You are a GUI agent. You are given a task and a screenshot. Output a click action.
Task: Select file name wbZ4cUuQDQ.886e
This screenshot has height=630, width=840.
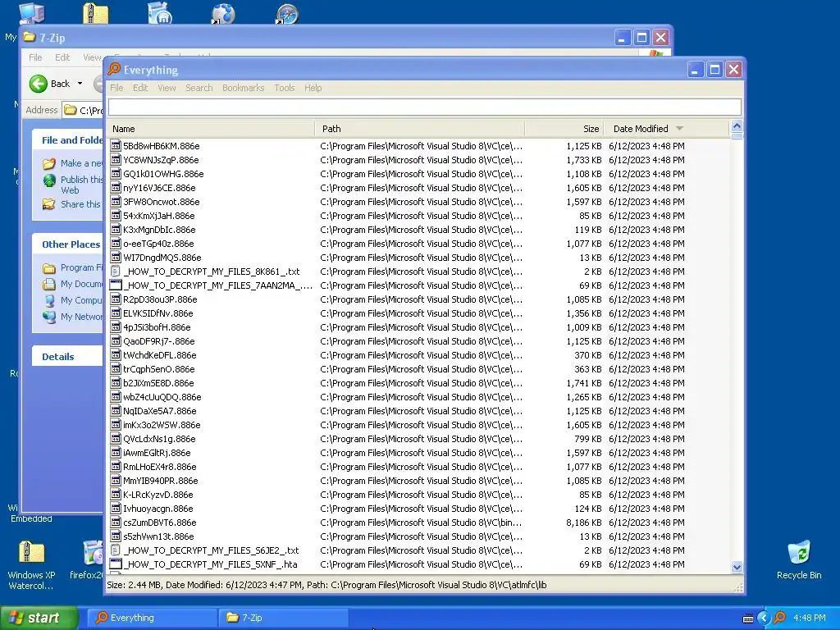tap(162, 397)
